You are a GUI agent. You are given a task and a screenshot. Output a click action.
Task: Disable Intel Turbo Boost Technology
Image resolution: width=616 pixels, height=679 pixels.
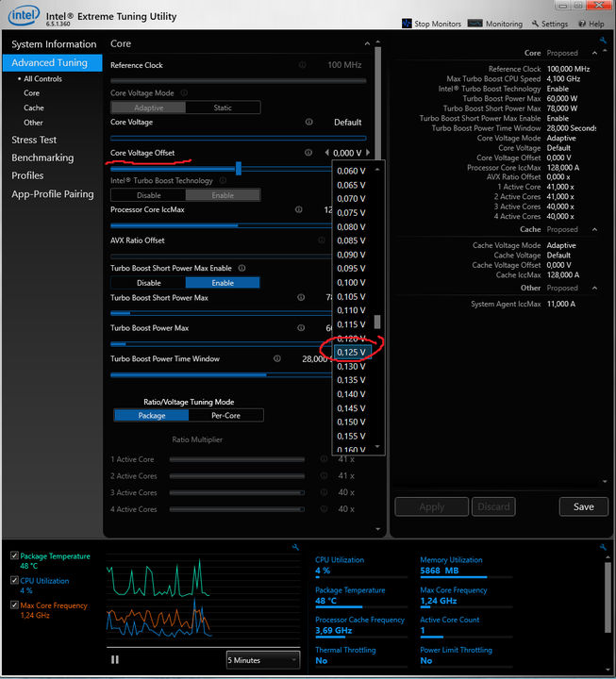click(x=149, y=195)
